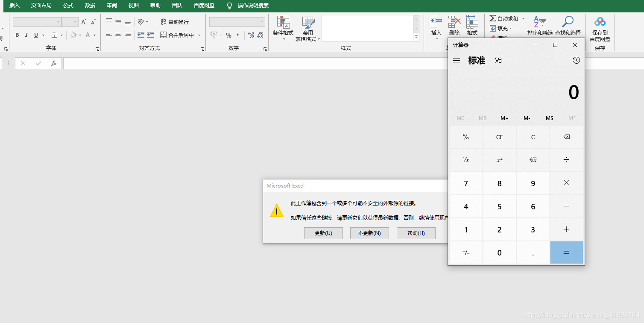Click 自动求和 AutoSum

[x=504, y=18]
